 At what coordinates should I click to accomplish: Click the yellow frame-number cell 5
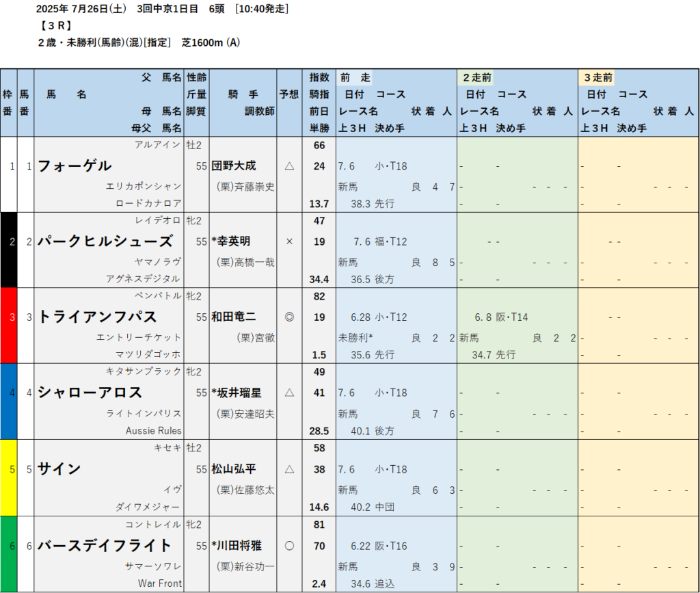click(x=9, y=478)
